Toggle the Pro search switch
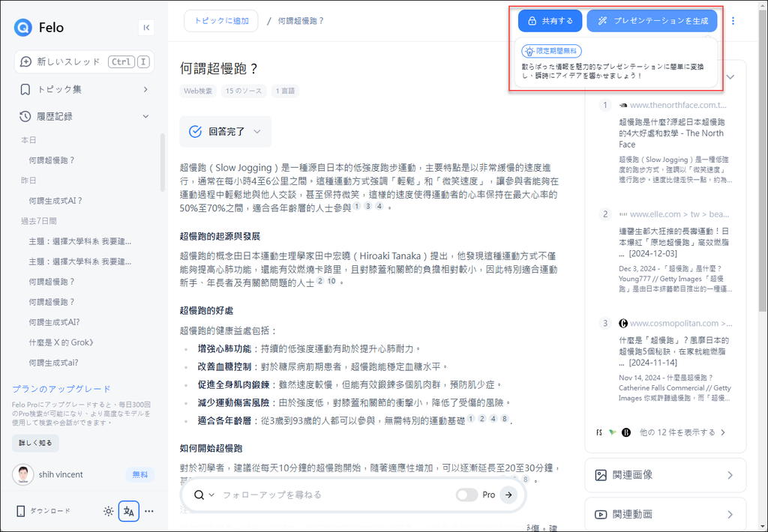 tap(466, 495)
